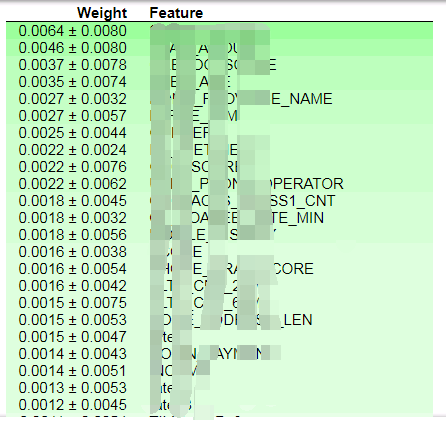Click the feature name ending in E_NAME

point(241,99)
